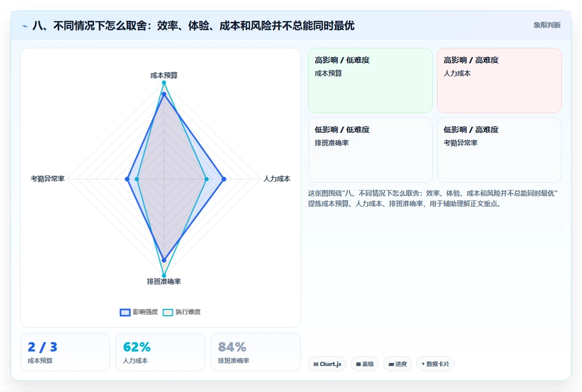Click the 62% 人力成本 stat card
582x392 pixels.
click(x=161, y=352)
